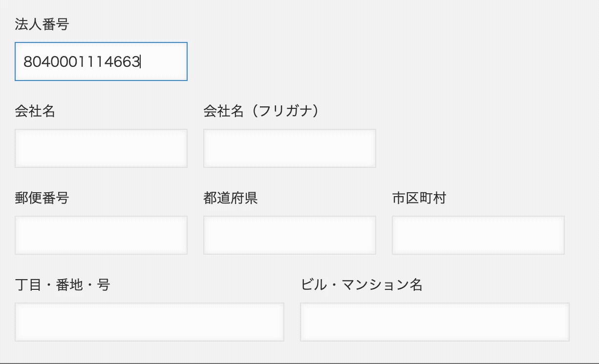Select the 丁目・番地・号 input field
Screen dimensions: 599x364
pyautogui.click(x=149, y=322)
